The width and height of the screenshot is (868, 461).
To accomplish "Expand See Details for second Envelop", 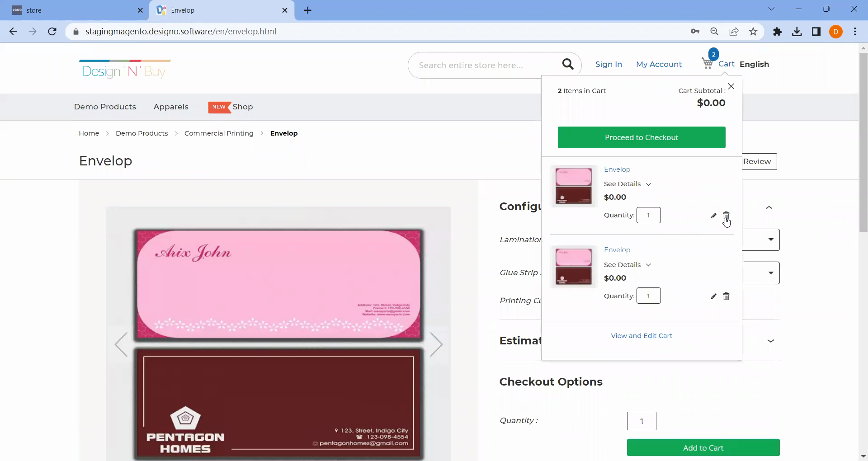I will tap(627, 265).
